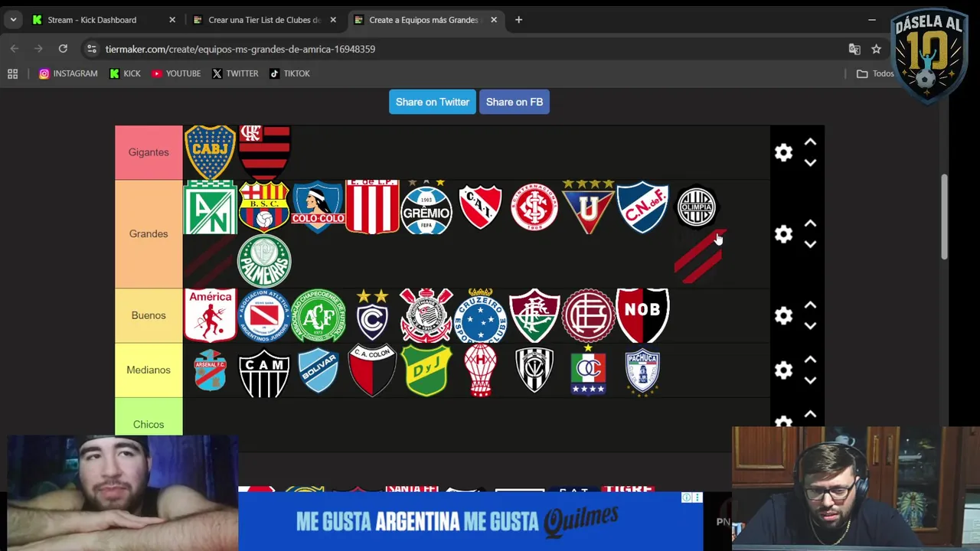Select the Arsenal F.C. crest
Viewport: 980px width, 551px height.
[x=210, y=370]
